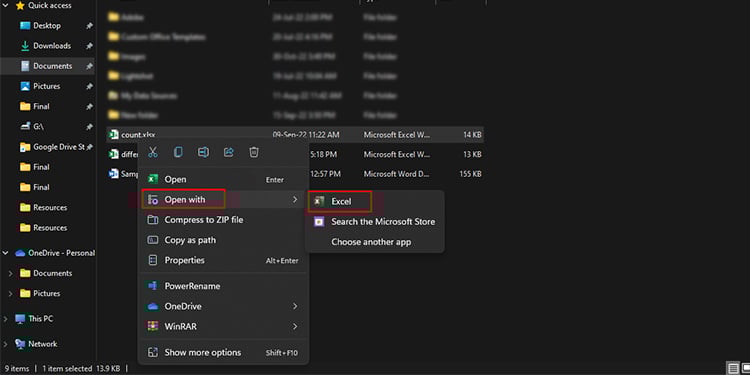
Task: Click the Quick access star icon
Action: (x=20, y=6)
